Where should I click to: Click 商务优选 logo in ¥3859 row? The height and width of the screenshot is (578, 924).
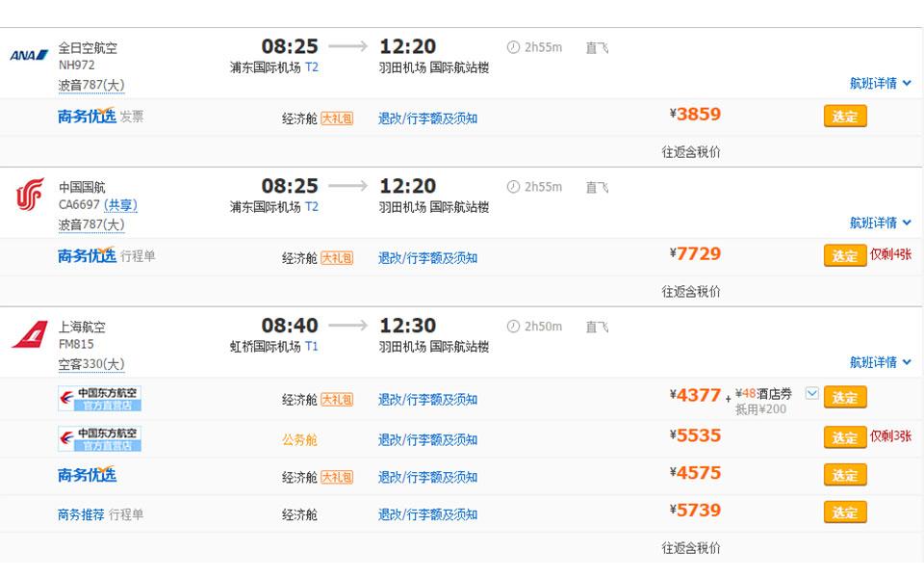tap(87, 116)
